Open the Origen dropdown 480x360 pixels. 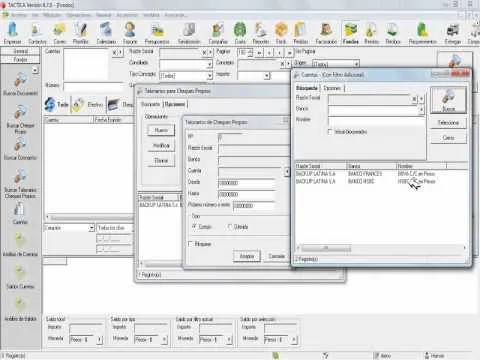(357, 64)
